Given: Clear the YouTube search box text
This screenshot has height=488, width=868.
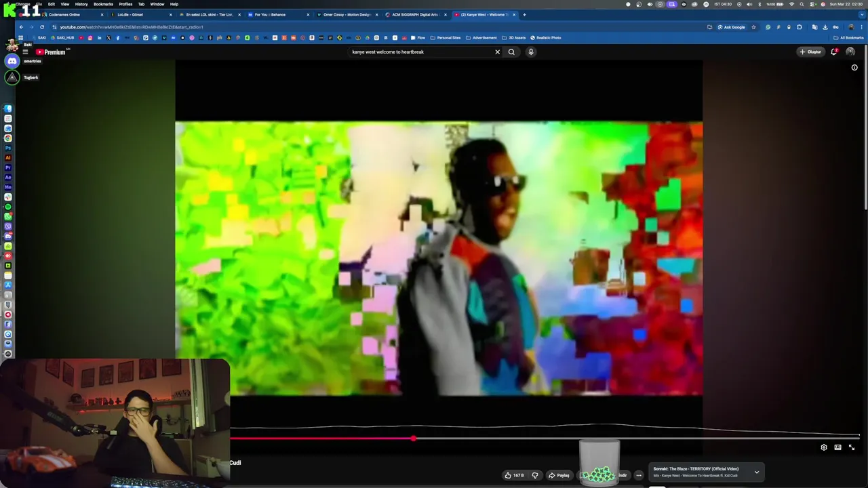Looking at the screenshot, I should click(497, 52).
